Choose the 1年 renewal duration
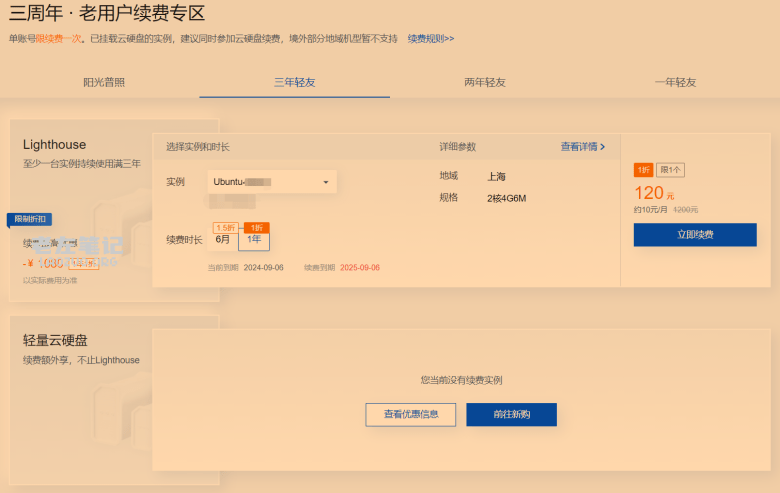Viewport: 780px width, 493px height. point(254,240)
